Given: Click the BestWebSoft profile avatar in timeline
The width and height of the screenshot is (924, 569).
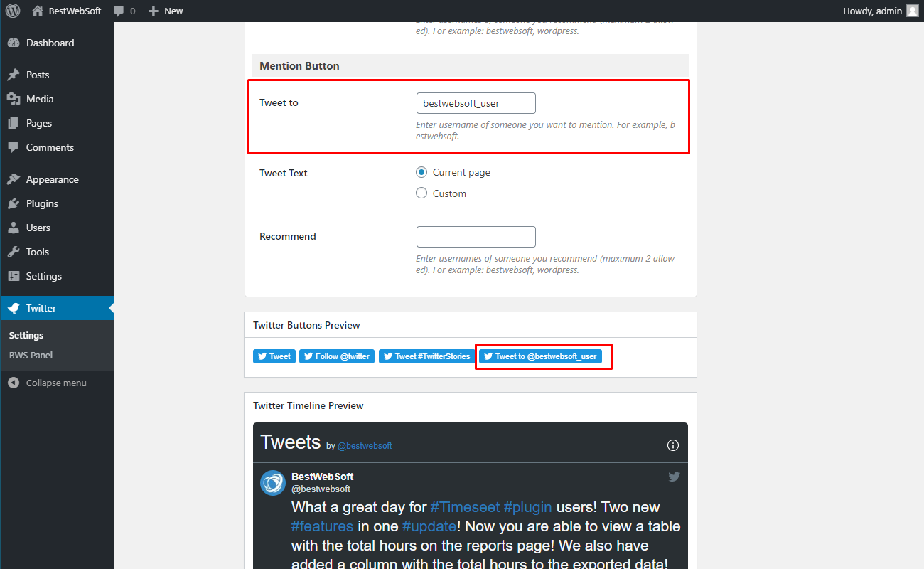Looking at the screenshot, I should click(x=273, y=483).
